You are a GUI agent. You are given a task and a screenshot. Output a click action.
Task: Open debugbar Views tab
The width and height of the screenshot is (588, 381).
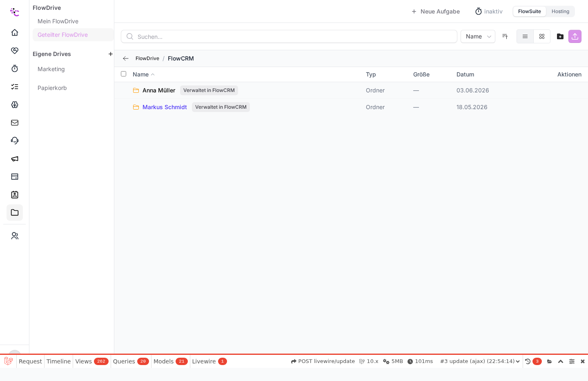click(91, 361)
